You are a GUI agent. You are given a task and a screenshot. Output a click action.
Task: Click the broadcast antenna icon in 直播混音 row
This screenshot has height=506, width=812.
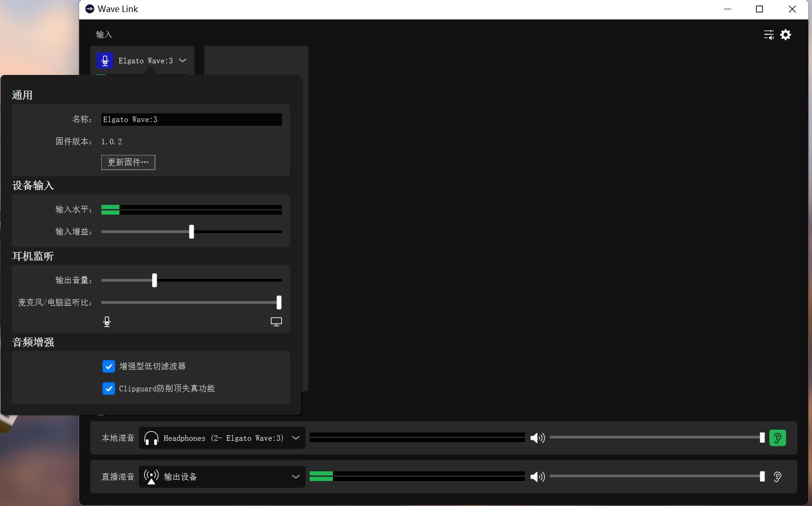tap(151, 477)
